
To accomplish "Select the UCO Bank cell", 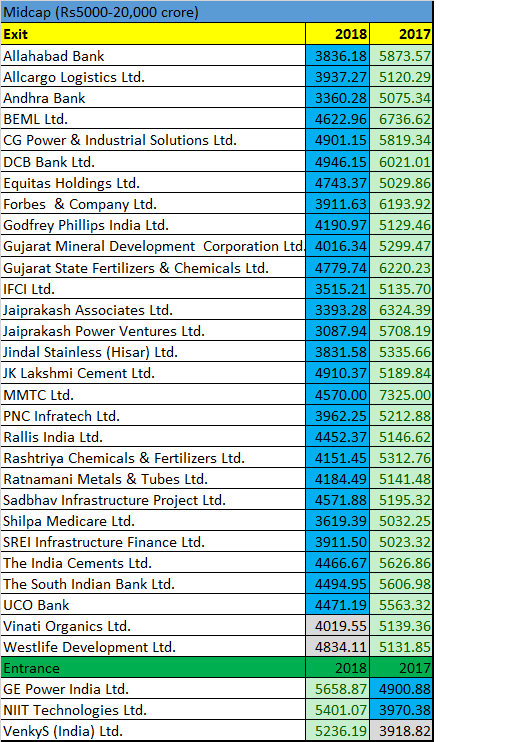I will pos(153,605).
